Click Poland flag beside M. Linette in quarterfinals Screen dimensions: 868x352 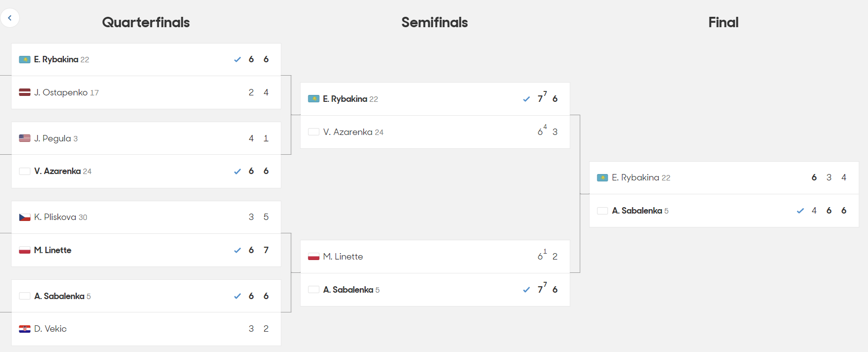tap(25, 250)
